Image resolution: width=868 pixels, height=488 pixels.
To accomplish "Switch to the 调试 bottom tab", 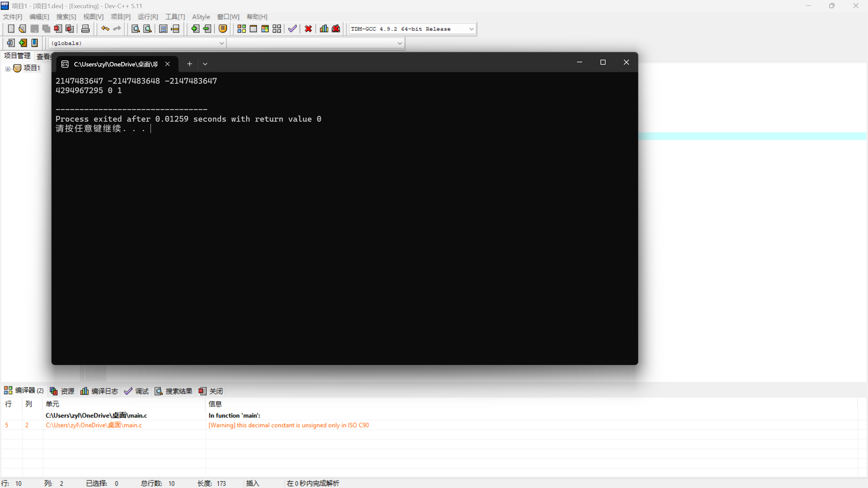I will [x=137, y=391].
